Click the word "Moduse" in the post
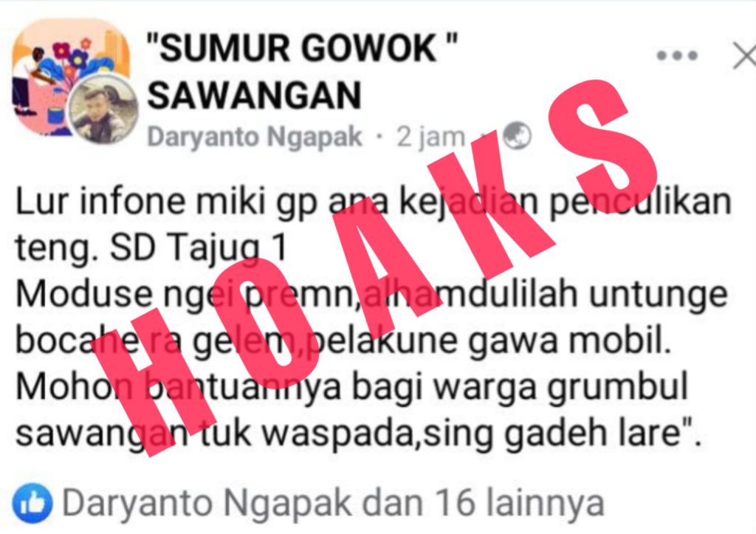 84,294
